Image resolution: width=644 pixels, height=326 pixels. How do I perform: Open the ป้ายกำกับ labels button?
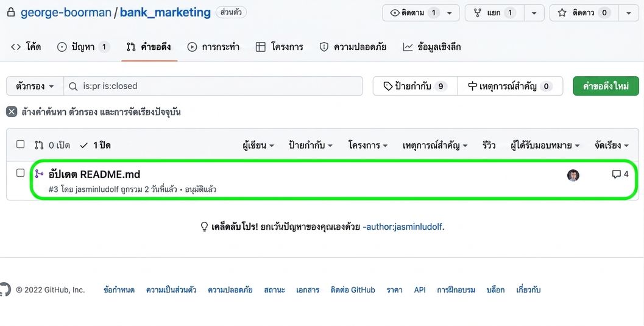click(x=416, y=86)
